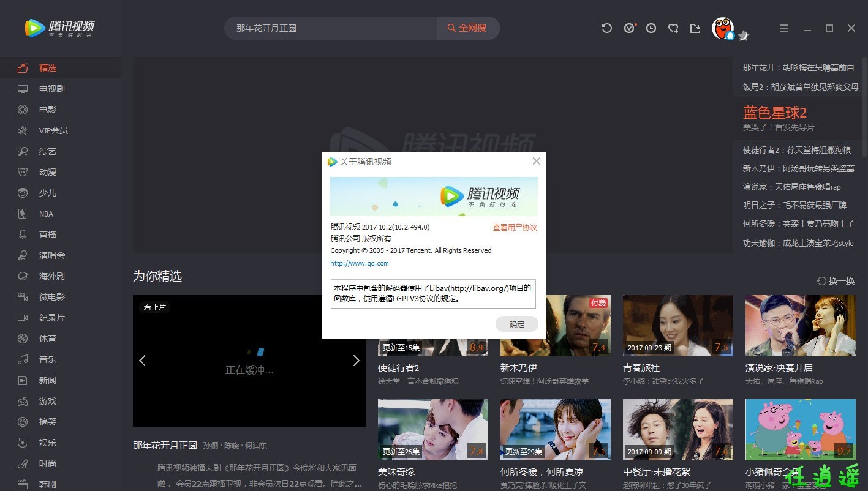
Task: Click the camera icon beside 纪录片
Action: coord(23,318)
